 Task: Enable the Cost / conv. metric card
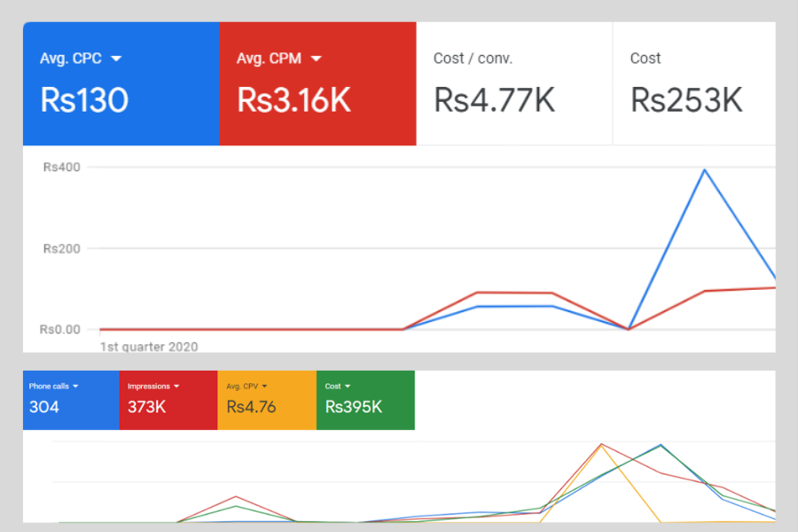(514, 82)
